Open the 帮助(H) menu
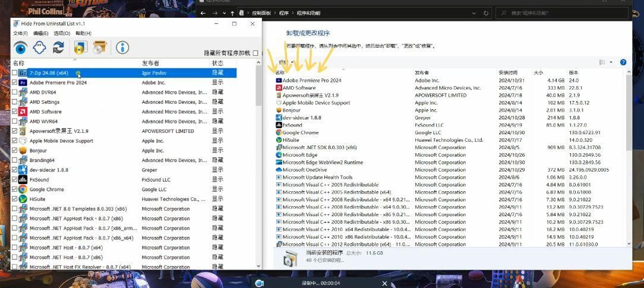The height and width of the screenshot is (288, 644). [83, 33]
